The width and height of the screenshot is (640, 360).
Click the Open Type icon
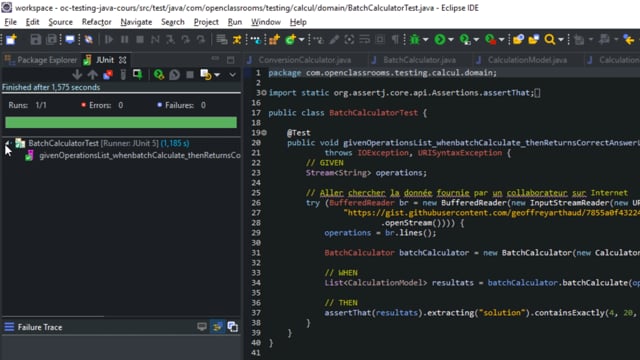point(518,40)
